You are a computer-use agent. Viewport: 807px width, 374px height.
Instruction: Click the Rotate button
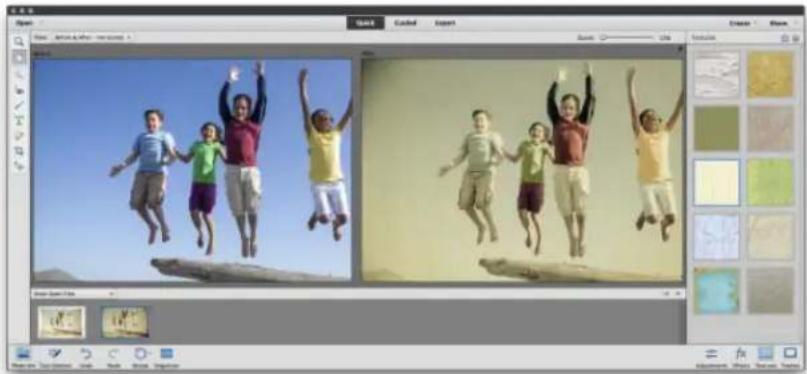(x=140, y=358)
